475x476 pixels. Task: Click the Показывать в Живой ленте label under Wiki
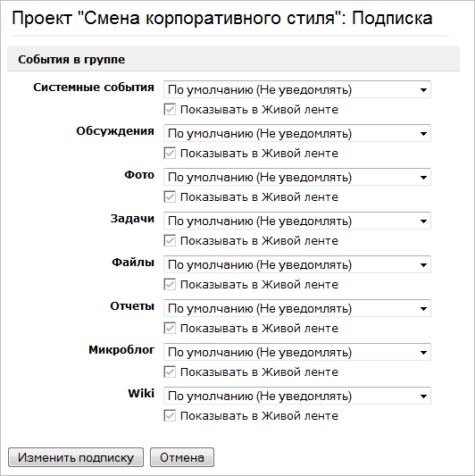(259, 415)
